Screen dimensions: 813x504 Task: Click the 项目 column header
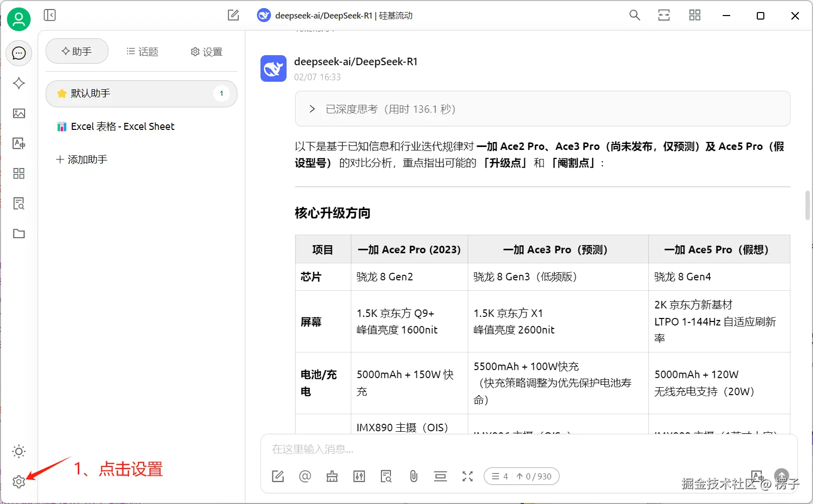pyautogui.click(x=323, y=250)
